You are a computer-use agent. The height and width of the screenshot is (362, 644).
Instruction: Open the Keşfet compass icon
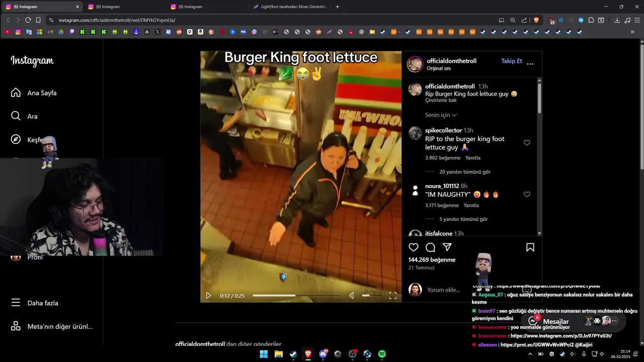pos(16,139)
